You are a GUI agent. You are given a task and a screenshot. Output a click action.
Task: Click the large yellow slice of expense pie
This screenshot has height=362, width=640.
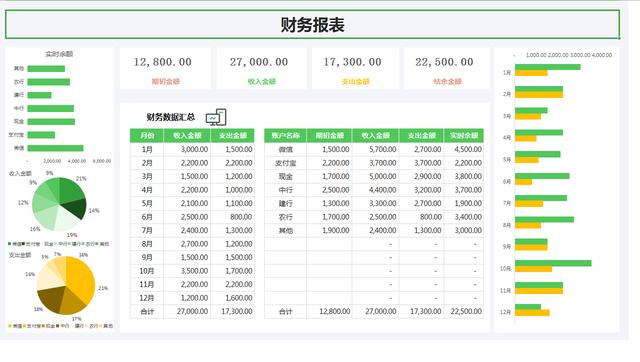tap(80, 280)
